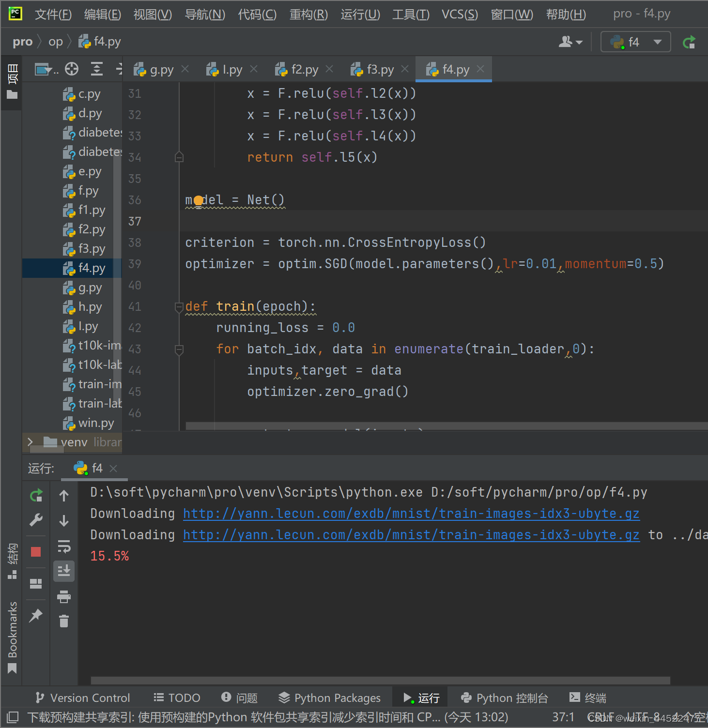This screenshot has height=728, width=708.
Task: Click the expand all icon in project panel
Action: pos(97,69)
